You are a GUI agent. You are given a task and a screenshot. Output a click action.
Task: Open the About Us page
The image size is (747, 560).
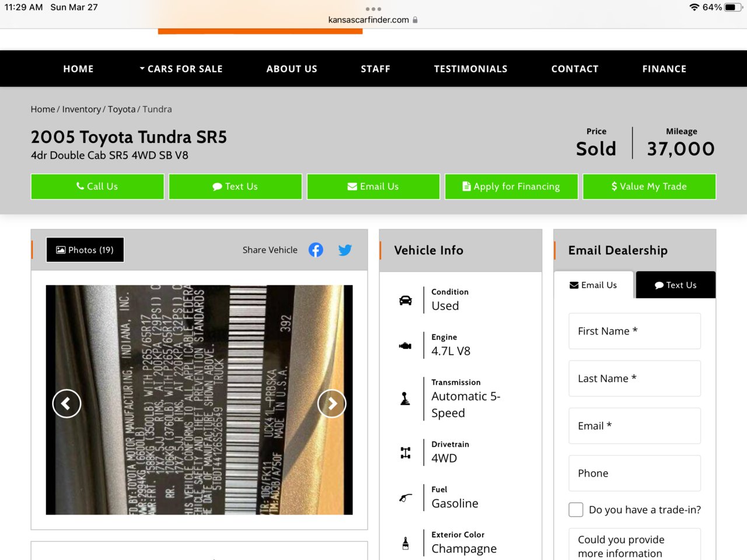[x=292, y=69]
